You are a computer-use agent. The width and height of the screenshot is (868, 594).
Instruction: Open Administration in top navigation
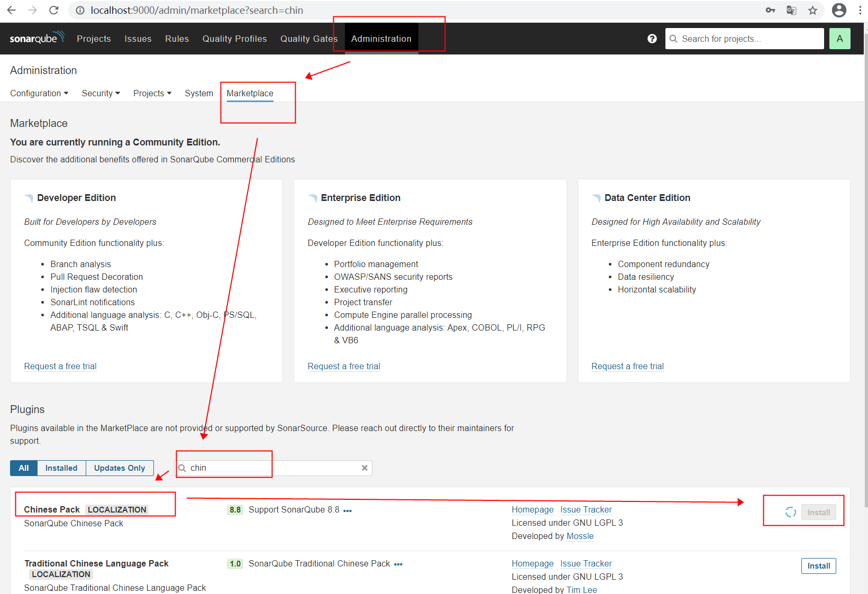point(381,39)
